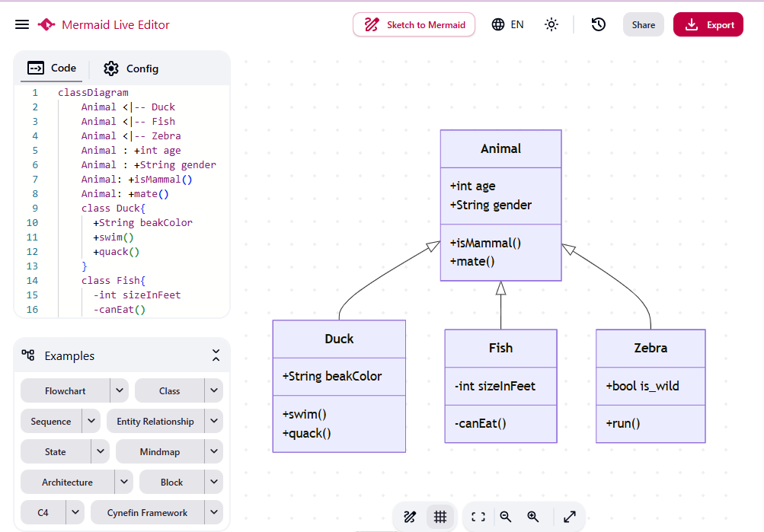Click code line 'Animal <|-- Duck'
764x532 pixels.
[x=128, y=107]
